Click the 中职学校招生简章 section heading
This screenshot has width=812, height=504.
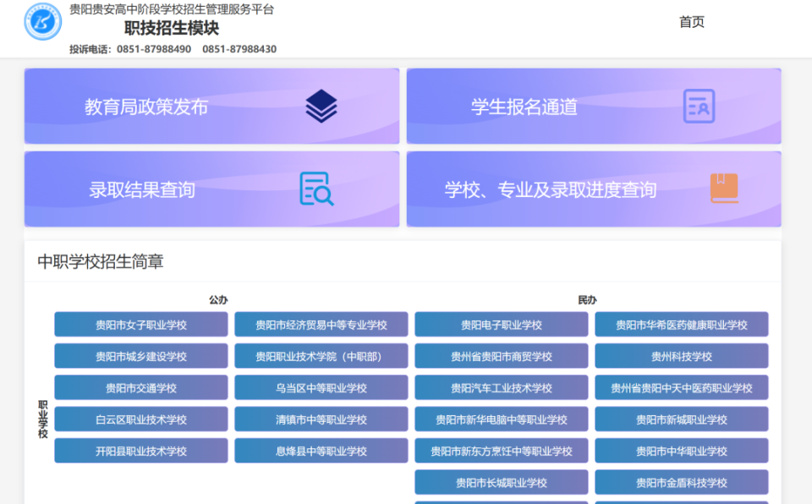[101, 261]
